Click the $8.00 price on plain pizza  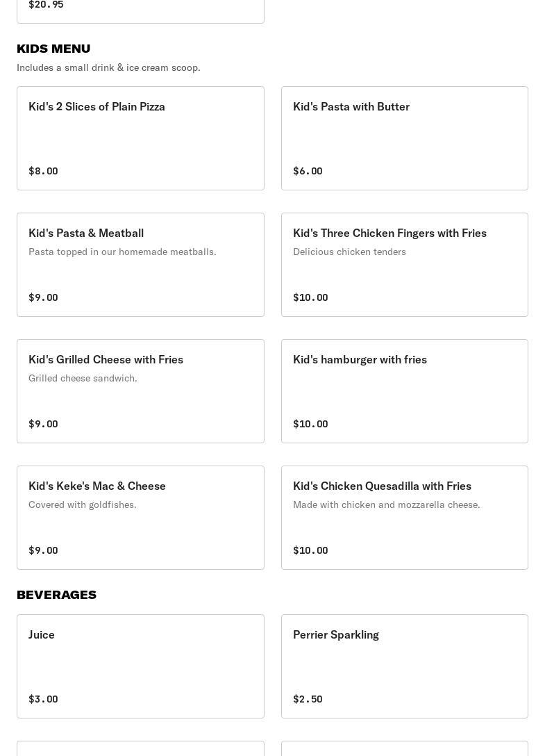pos(43,171)
